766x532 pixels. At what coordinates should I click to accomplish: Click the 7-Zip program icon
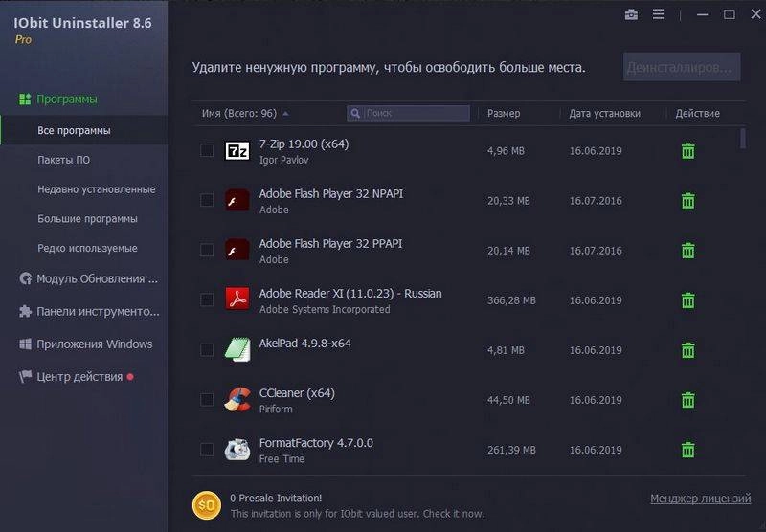click(x=237, y=151)
